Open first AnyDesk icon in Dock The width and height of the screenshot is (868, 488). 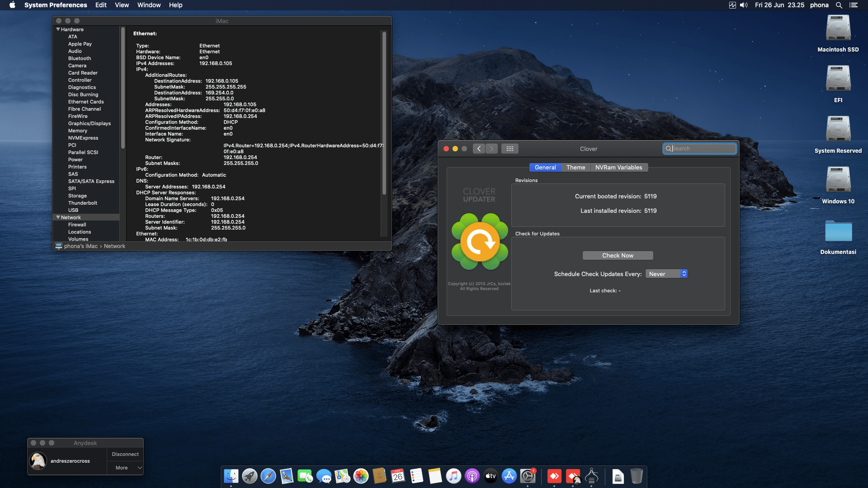tap(554, 476)
